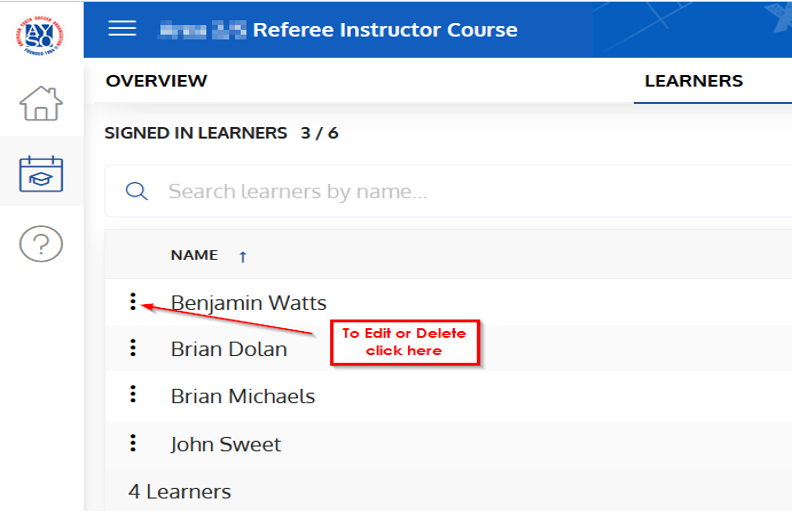792x512 pixels.
Task: Click the AYSO logo
Action: [41, 32]
